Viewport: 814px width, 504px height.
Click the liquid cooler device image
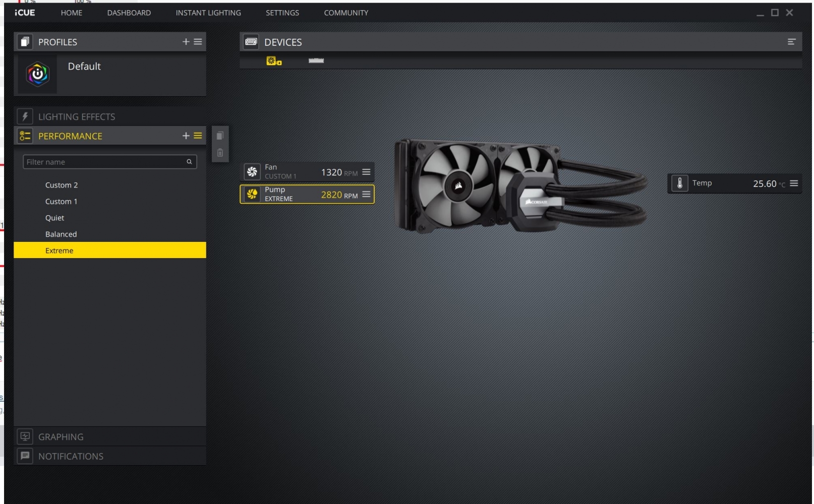521,185
